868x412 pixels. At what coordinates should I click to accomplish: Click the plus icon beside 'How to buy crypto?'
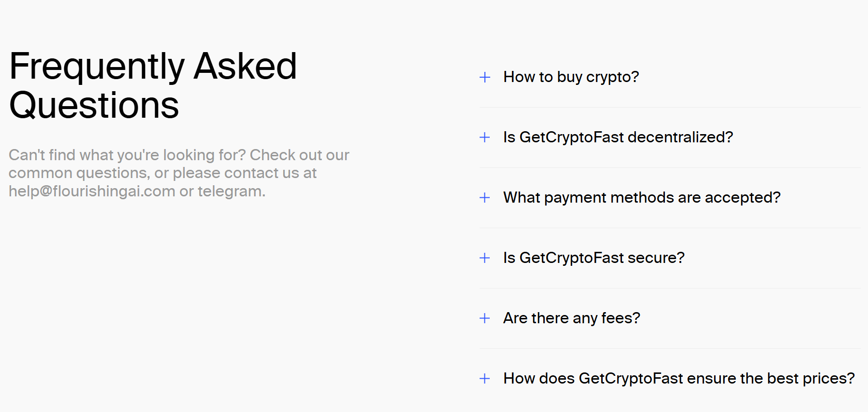coord(485,77)
